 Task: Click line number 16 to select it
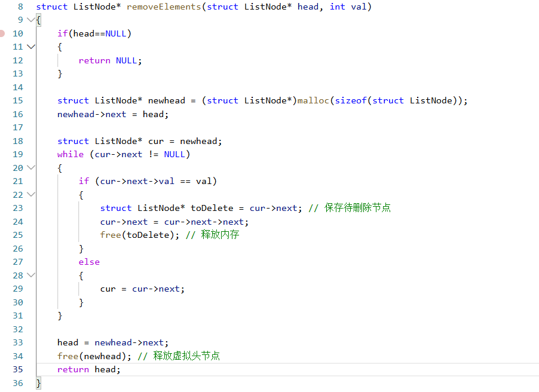17,114
